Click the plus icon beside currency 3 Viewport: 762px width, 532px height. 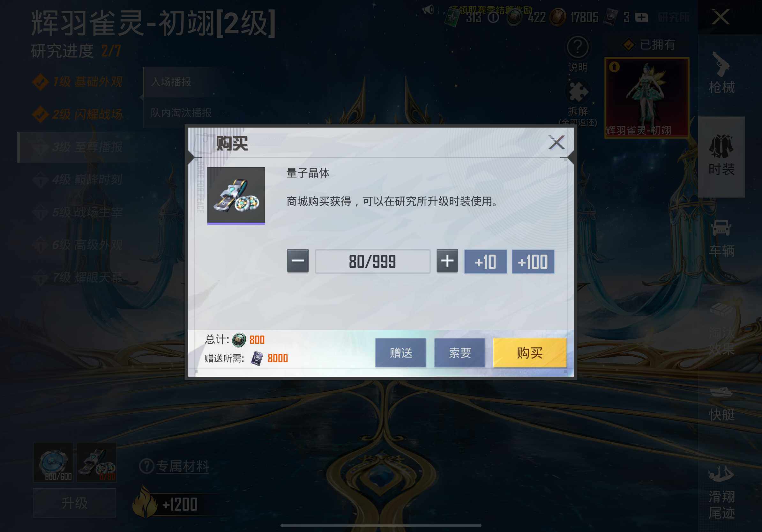[x=641, y=17]
